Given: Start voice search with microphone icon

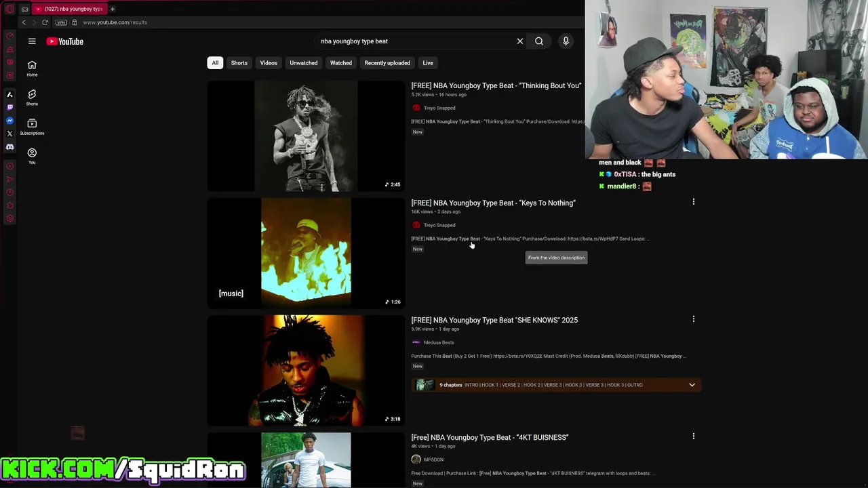Looking at the screenshot, I should coord(566,41).
